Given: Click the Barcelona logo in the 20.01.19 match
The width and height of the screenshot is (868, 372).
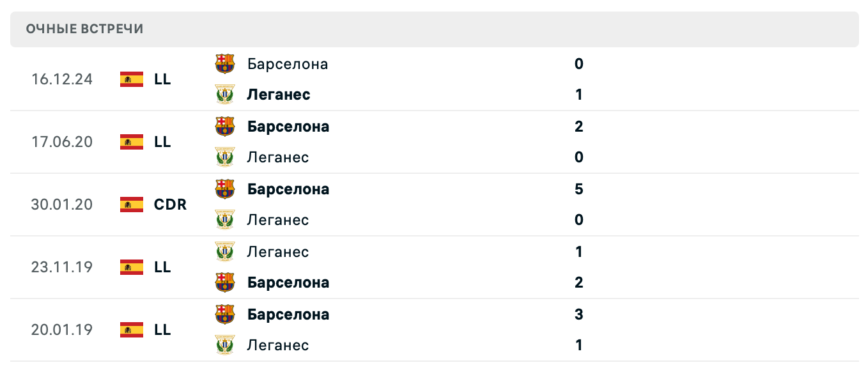Looking at the screenshot, I should [225, 313].
